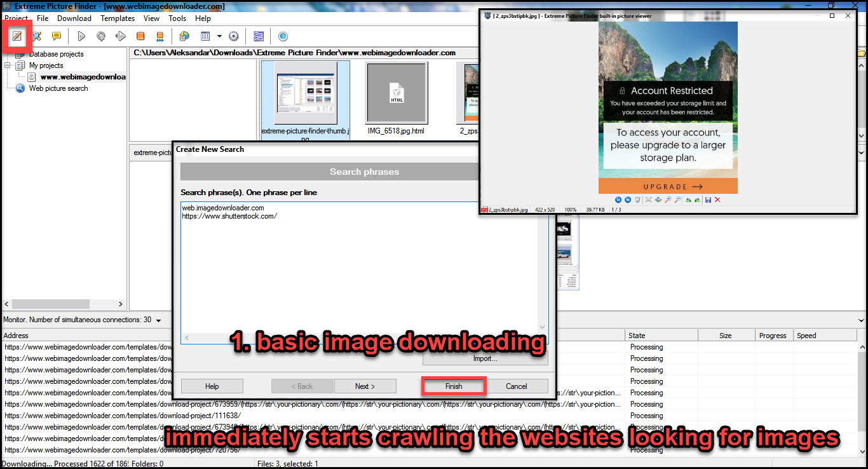Click the restart download circular arrow icon
This screenshot has width=868, height=469.
pos(101,36)
